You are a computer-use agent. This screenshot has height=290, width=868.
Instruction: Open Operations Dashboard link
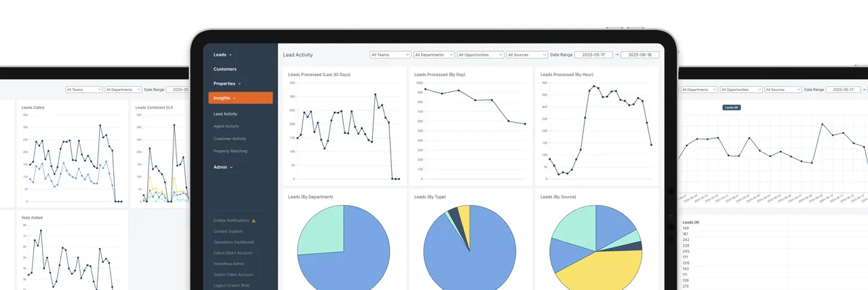pos(234,242)
